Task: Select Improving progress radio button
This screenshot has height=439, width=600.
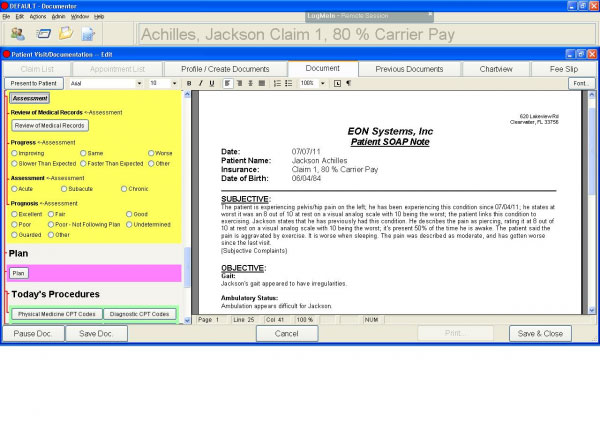Action: [x=13, y=153]
